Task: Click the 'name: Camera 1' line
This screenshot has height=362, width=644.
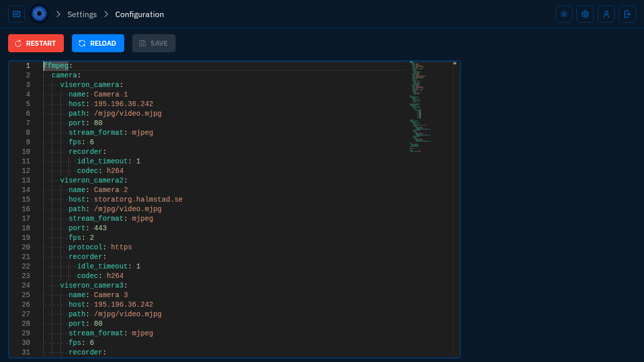Action: (98, 95)
